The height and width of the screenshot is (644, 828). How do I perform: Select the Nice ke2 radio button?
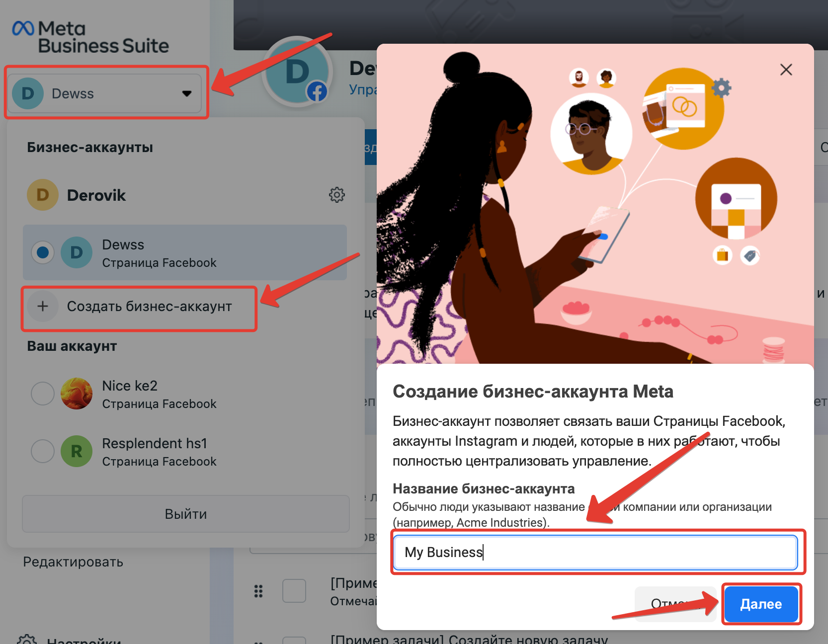point(43,394)
